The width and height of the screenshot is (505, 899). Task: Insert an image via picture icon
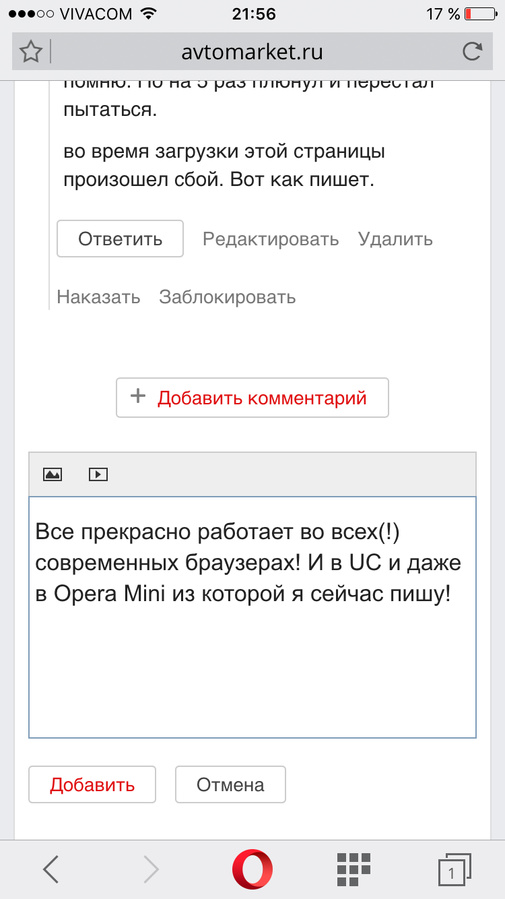(x=52, y=474)
